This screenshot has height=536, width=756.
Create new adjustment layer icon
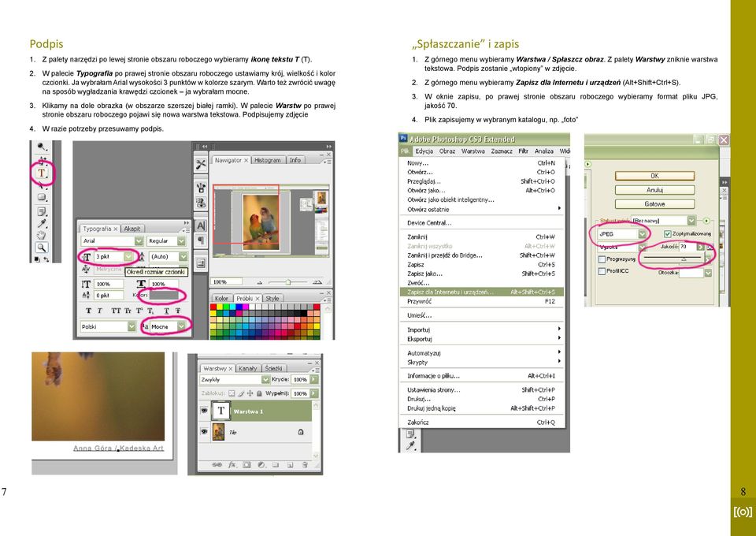click(x=261, y=465)
